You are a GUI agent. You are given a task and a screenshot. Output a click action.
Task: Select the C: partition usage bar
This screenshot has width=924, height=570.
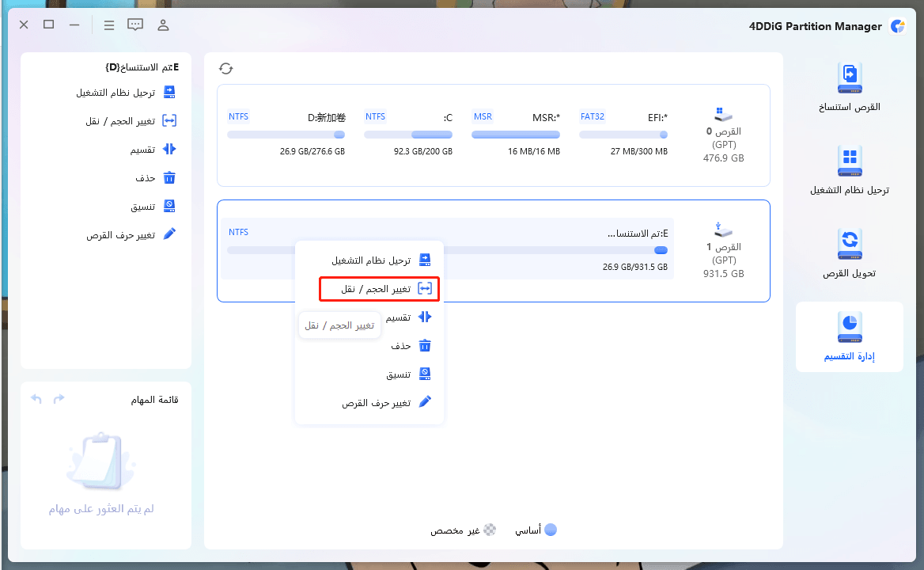408,133
